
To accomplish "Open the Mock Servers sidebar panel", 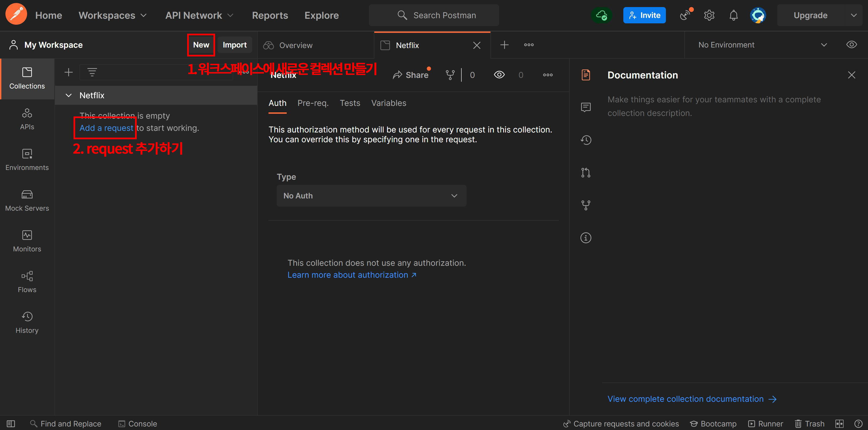I will tap(27, 201).
